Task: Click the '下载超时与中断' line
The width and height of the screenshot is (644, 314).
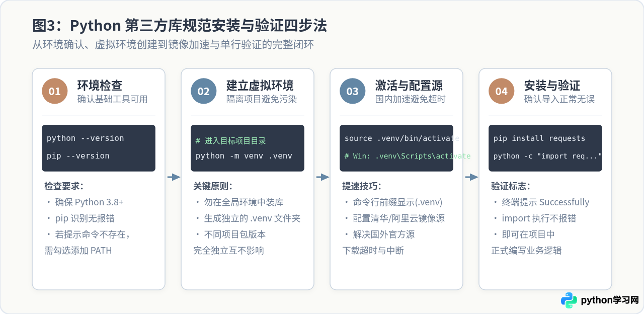Action: coord(373,250)
